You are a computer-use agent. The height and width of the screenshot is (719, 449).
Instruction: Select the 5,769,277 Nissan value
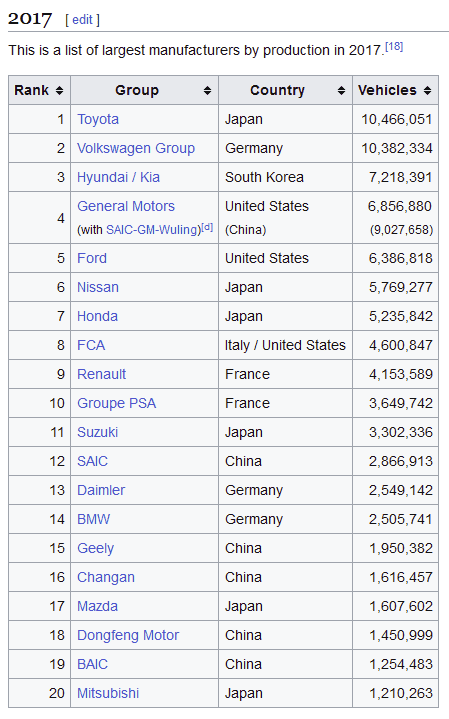400,287
